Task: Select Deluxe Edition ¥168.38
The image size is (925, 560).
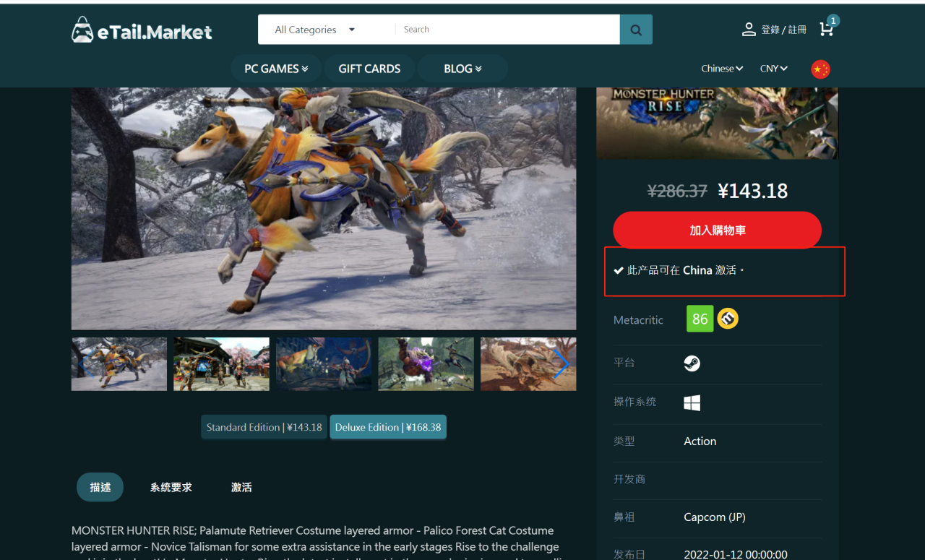Action: click(388, 427)
